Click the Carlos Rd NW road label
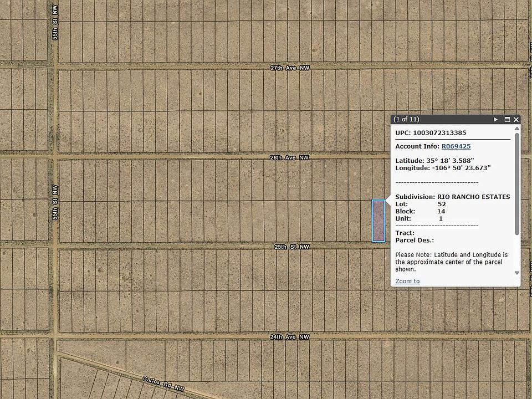Viewport: 532px width, 399px height. [x=163, y=384]
